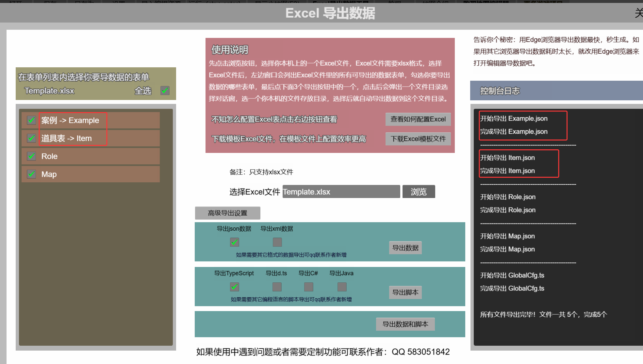Viewport: 643px width, 364px height.
Task: Enable the 导出Java checkbox
Action: pyautogui.click(x=342, y=287)
